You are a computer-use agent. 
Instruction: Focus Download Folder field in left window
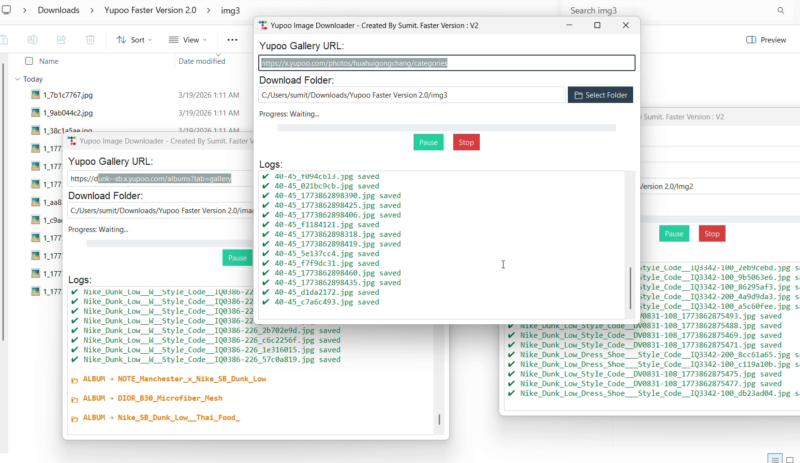(x=160, y=210)
